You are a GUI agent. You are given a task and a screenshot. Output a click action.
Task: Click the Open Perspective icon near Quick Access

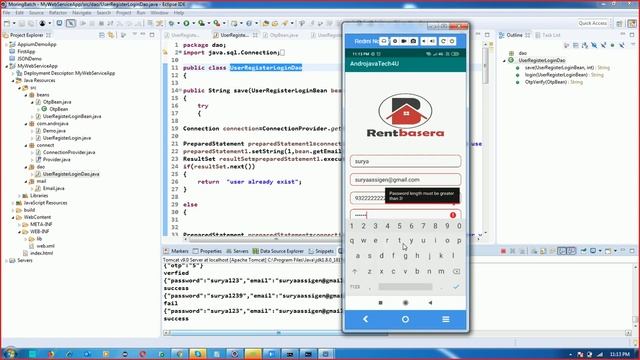619,23
